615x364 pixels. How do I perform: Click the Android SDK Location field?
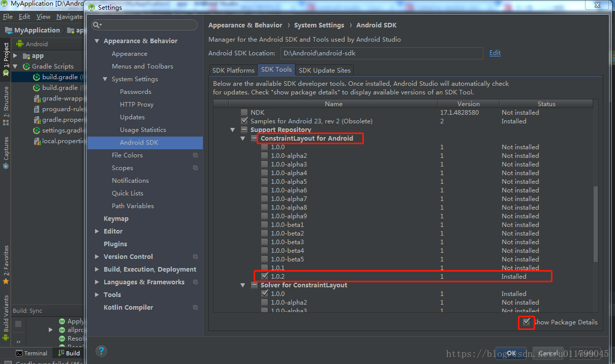[x=381, y=53]
